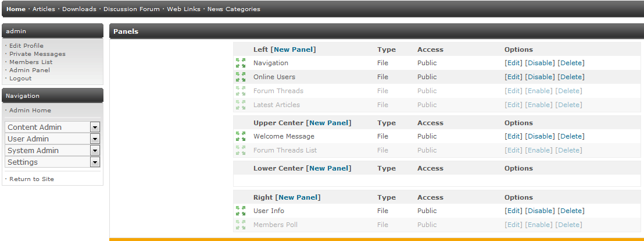Click the move icon beside Online Users

[x=241, y=77]
